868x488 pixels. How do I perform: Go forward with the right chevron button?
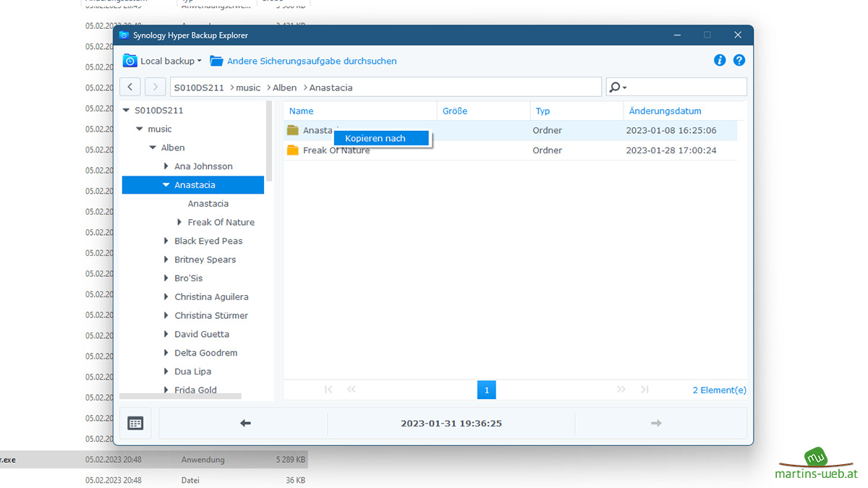[x=155, y=87]
